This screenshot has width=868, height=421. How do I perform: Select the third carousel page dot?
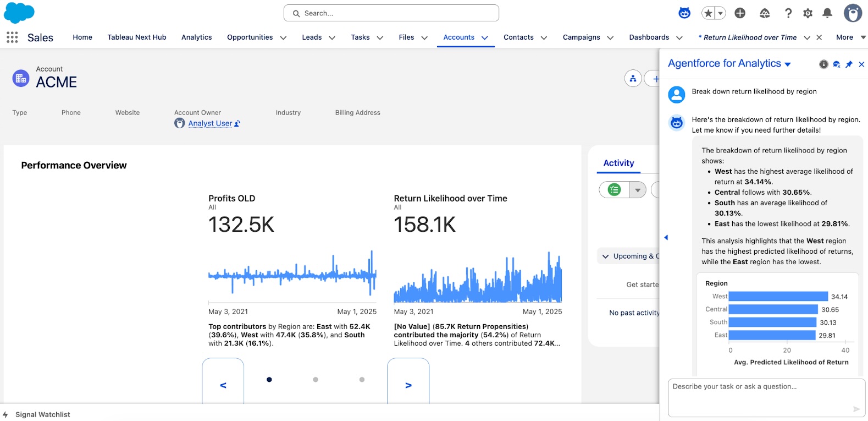click(362, 380)
